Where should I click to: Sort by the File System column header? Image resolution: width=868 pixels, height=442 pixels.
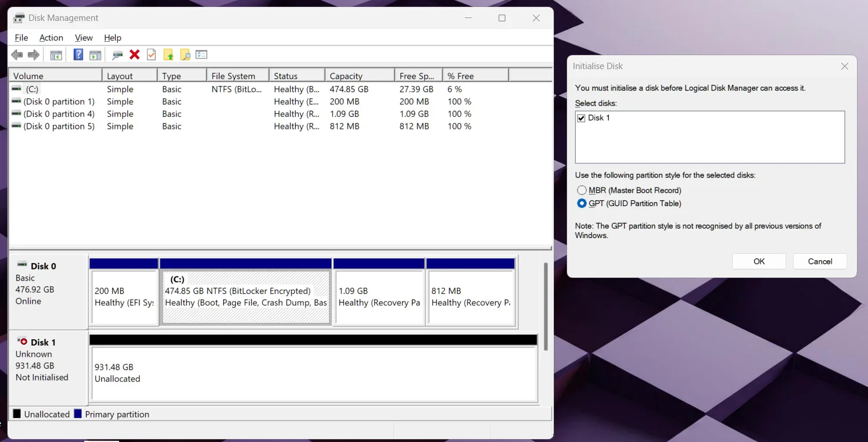pyautogui.click(x=238, y=76)
